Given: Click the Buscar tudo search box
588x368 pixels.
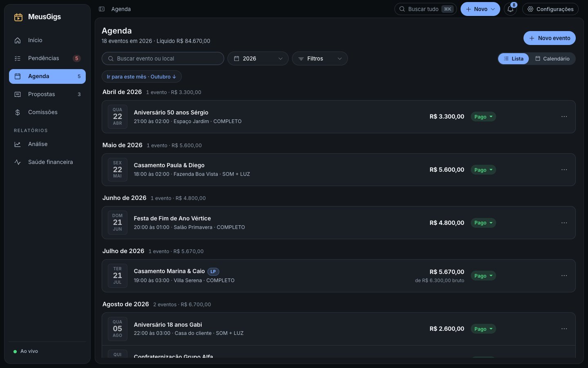Looking at the screenshot, I should (x=425, y=9).
